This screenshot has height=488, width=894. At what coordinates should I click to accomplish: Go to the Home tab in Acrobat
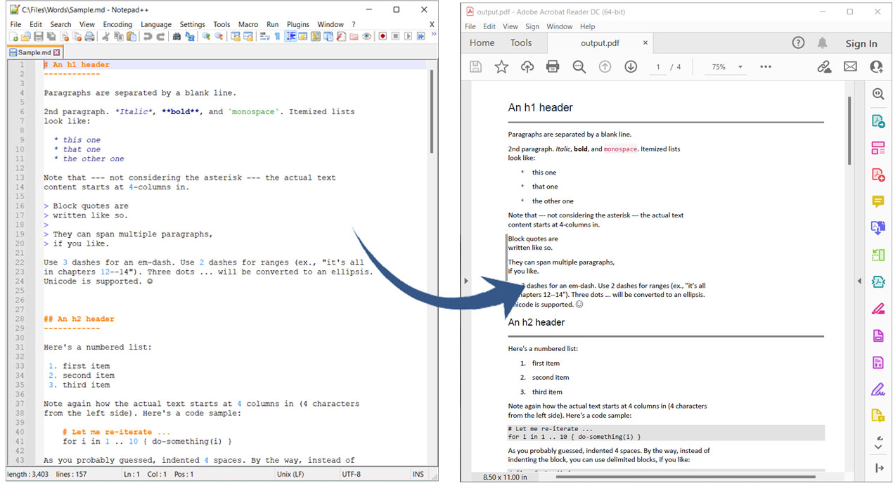[482, 43]
